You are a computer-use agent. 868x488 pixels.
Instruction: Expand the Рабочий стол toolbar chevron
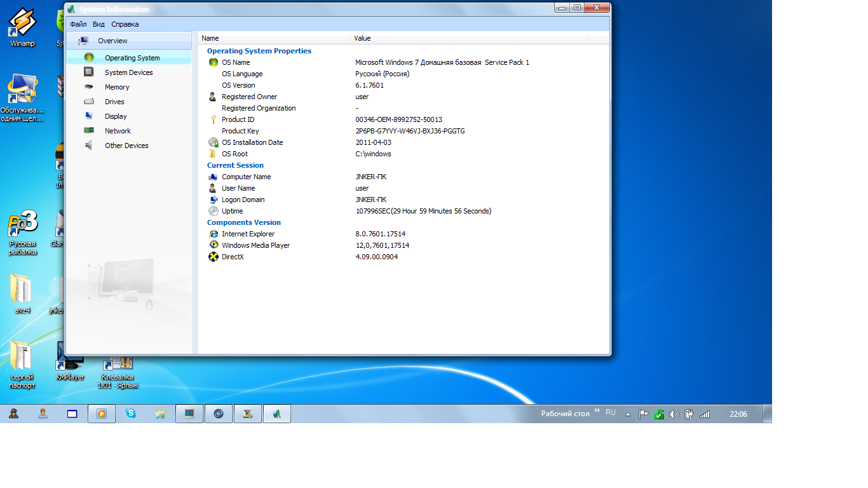pos(597,411)
